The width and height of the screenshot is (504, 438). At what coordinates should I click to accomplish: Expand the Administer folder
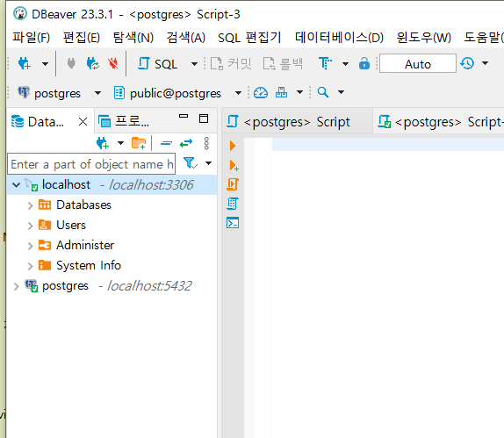coord(30,246)
